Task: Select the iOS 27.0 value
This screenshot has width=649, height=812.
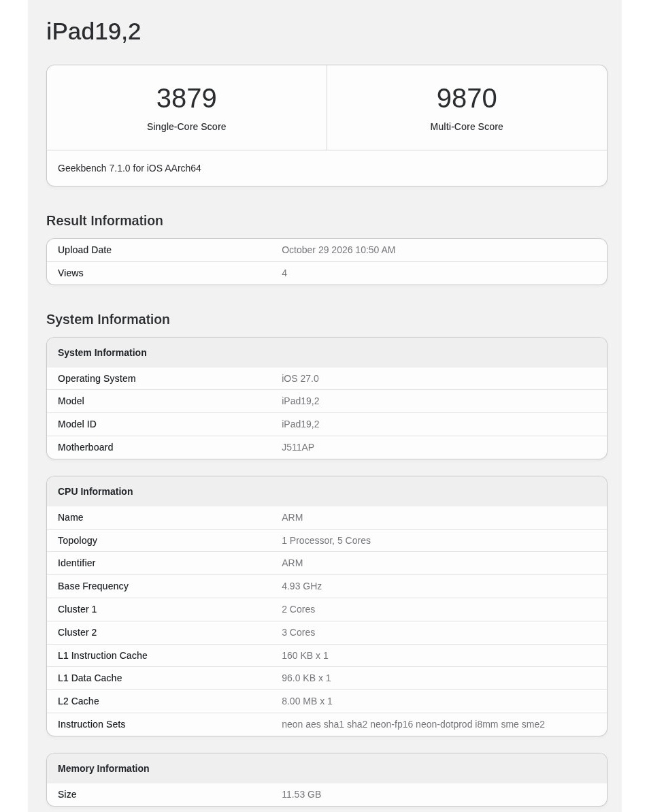Action: coord(300,378)
